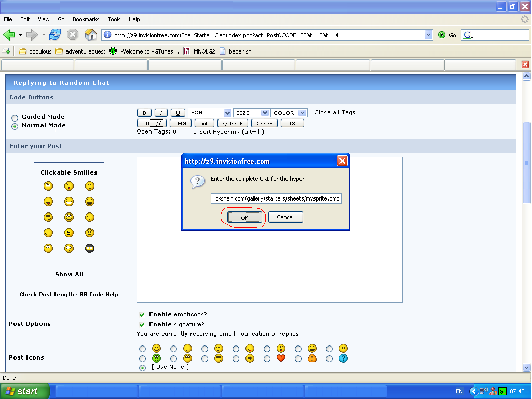This screenshot has height=399, width=532.
Task: Click the http:// hyperlink code button
Action: [152, 123]
